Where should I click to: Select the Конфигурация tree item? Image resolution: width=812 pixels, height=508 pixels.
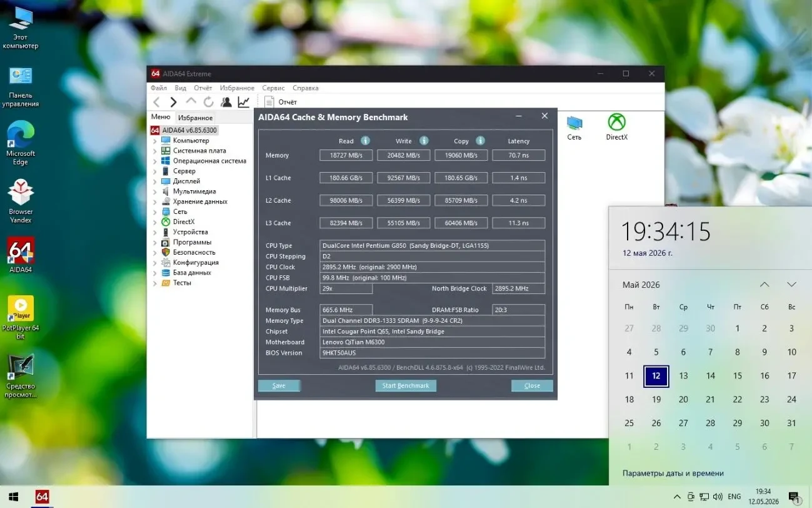tap(196, 263)
